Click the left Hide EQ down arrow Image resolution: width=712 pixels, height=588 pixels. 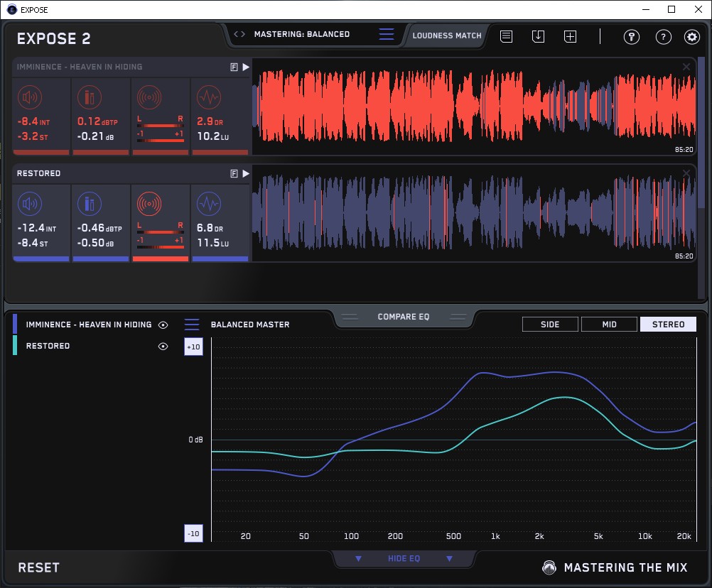pos(358,558)
